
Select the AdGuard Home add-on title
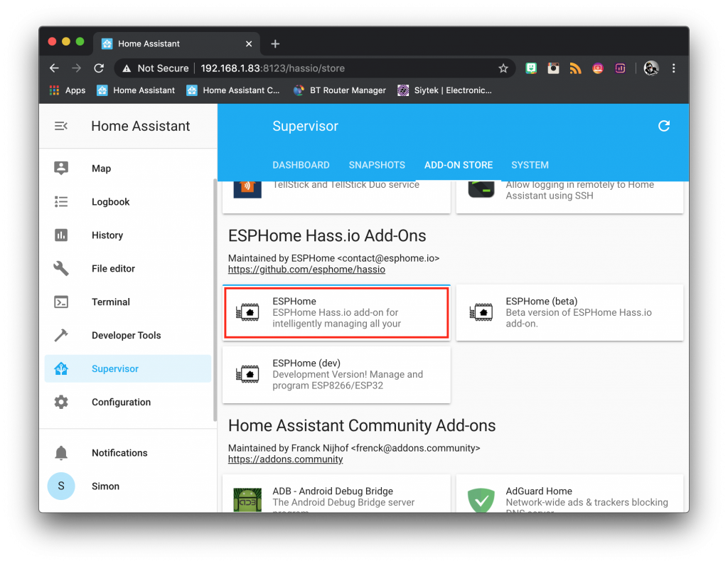pos(539,491)
